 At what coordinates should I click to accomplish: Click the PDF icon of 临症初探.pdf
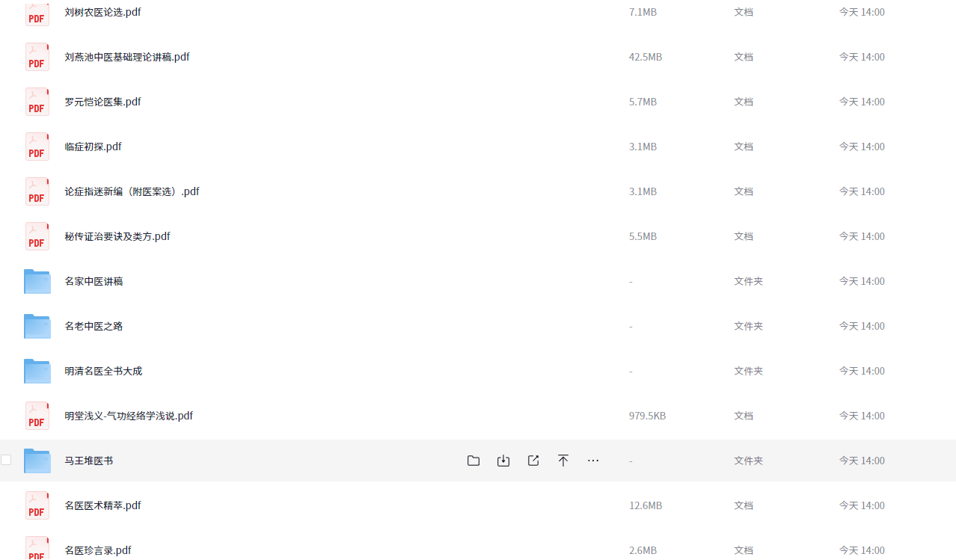click(x=37, y=147)
